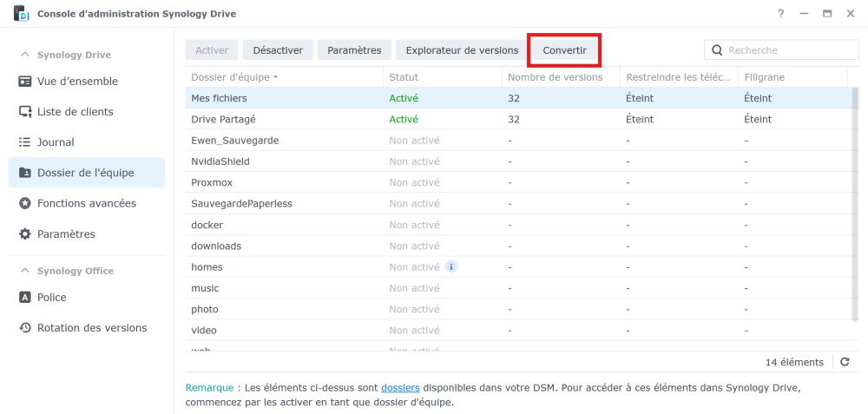Click the Nombre de versions column header
Image resolution: width=868 pixels, height=414 pixels.
pos(561,77)
